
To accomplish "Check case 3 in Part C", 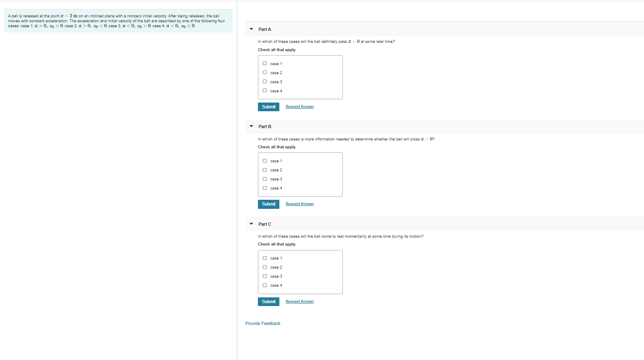I will click(265, 276).
